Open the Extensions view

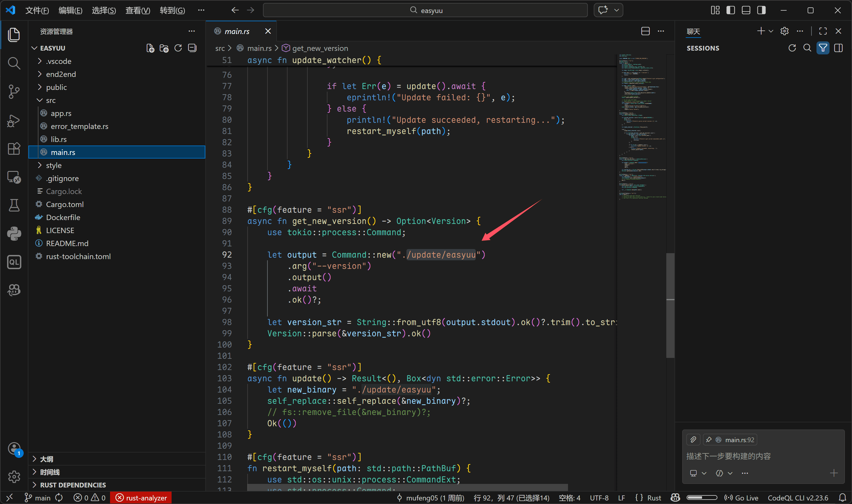point(14,149)
